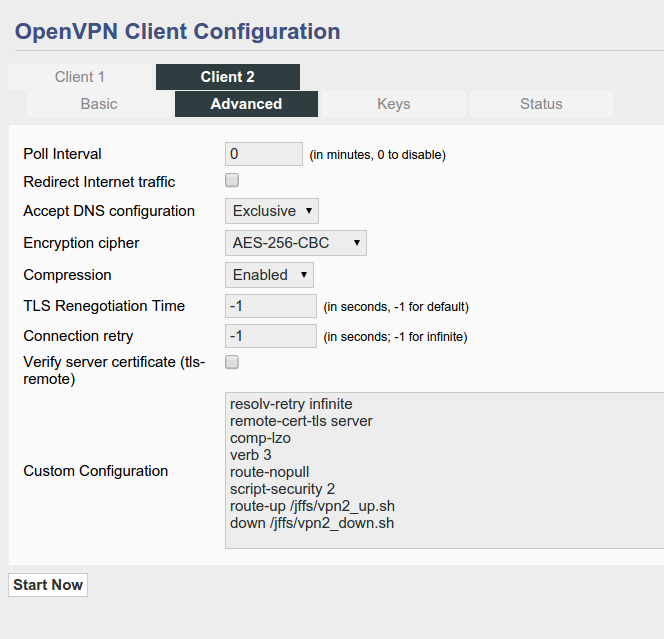664x639 pixels.
Task: Click the TLS Renegotiation Time field
Action: tap(271, 306)
